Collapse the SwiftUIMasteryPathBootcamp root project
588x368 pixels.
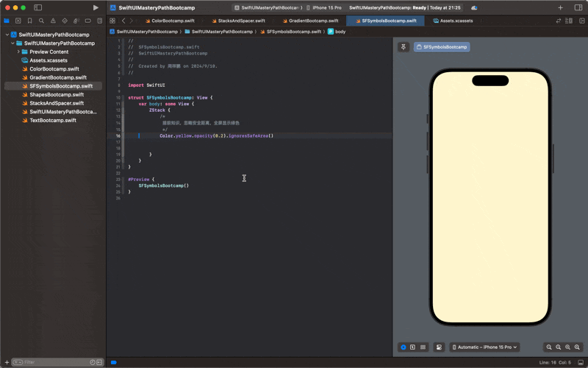click(7, 35)
